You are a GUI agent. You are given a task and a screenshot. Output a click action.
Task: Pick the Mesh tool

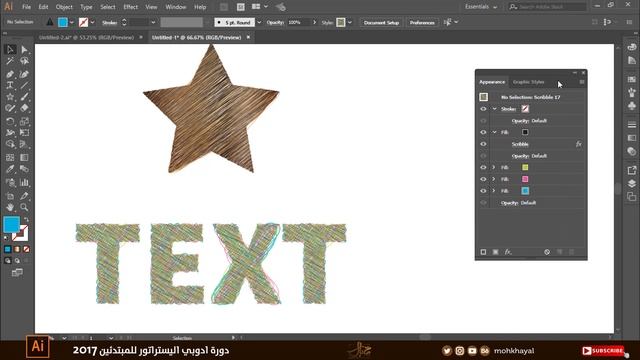click(10, 157)
